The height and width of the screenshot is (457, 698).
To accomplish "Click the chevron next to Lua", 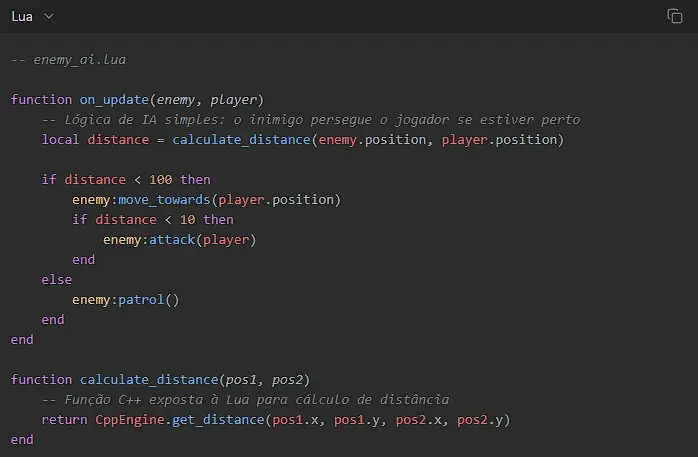I will click(x=49, y=17).
